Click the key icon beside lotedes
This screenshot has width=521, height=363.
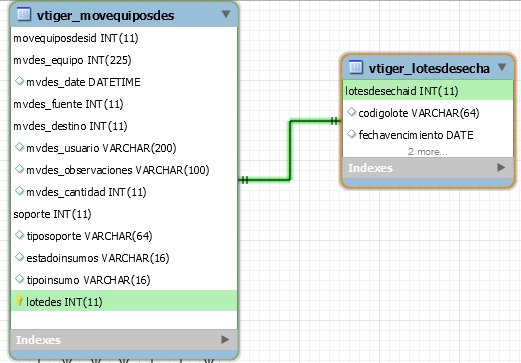(19, 301)
